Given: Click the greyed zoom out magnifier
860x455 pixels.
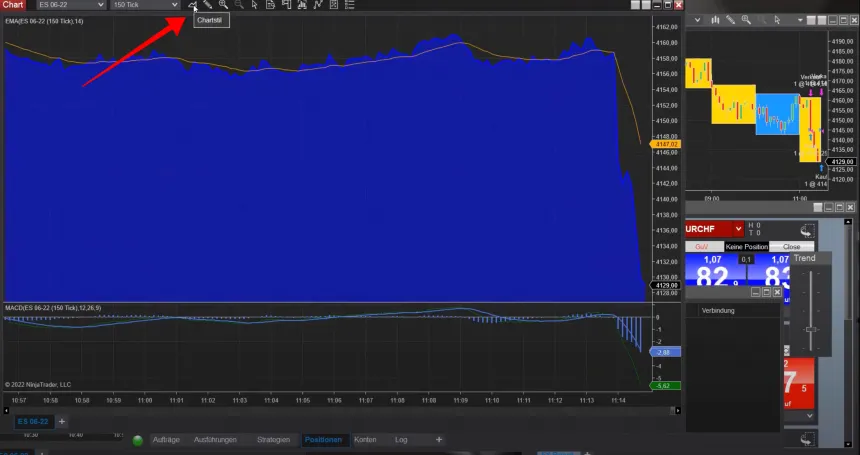Looking at the screenshot, I should click(239, 5).
